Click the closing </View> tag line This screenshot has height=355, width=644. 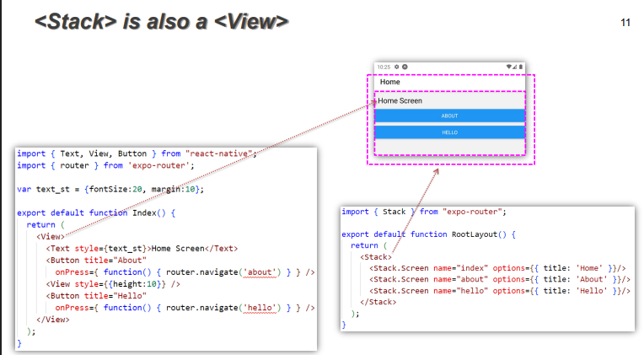click(52, 320)
